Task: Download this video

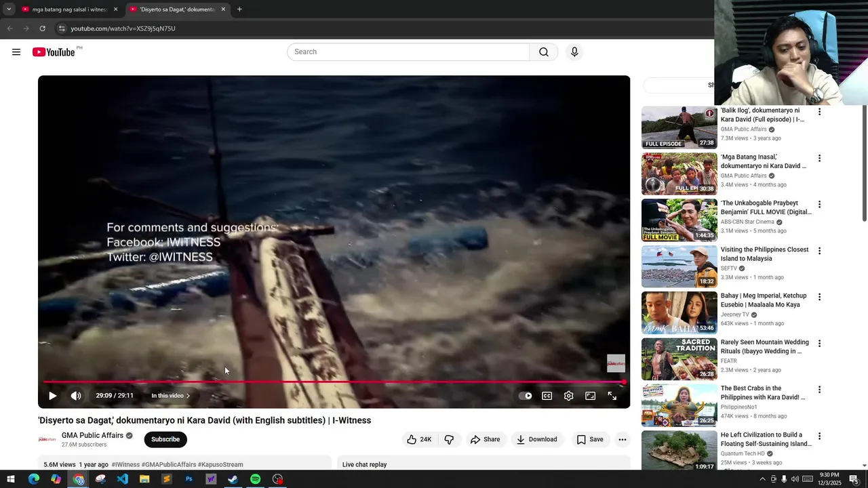Action: click(536, 439)
